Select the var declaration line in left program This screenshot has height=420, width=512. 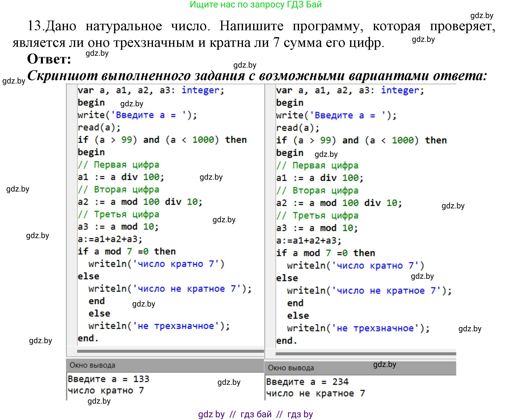(x=151, y=90)
